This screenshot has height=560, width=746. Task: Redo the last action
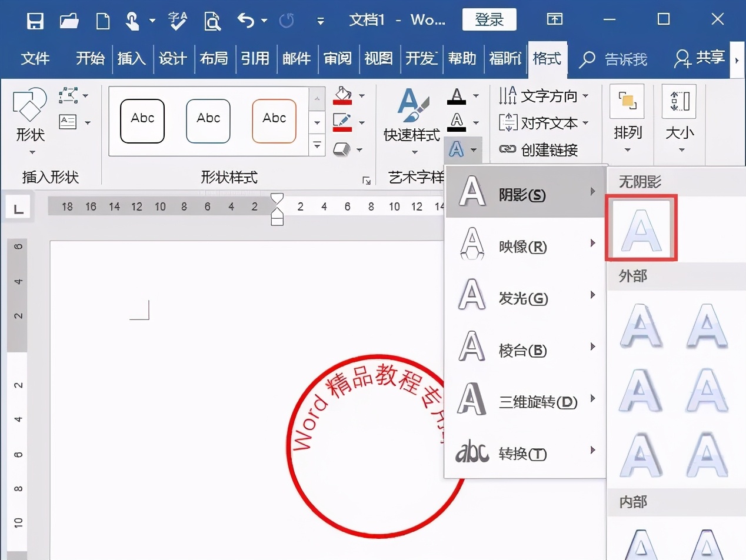tap(287, 21)
